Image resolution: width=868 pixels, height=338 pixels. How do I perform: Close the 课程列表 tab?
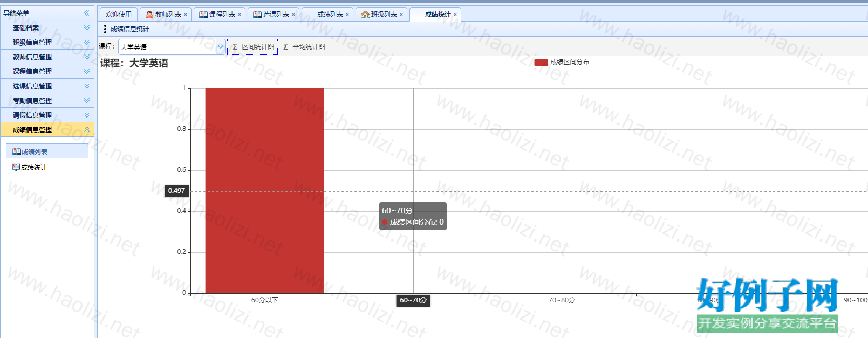coord(240,15)
